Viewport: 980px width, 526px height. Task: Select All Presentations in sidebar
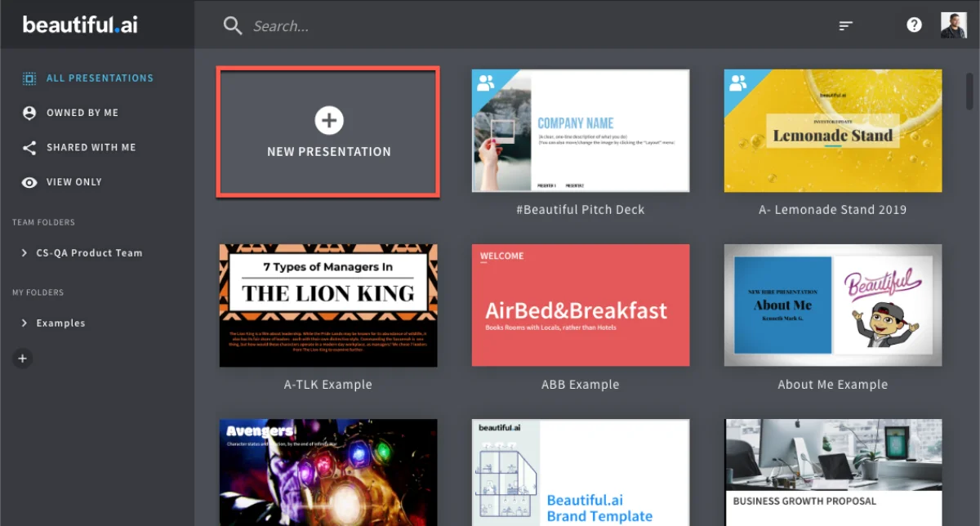[x=99, y=78]
